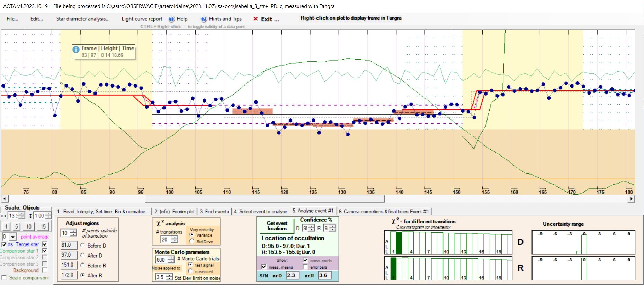Select the Variance noise option
This screenshot has height=285, width=644.
pyautogui.click(x=191, y=235)
